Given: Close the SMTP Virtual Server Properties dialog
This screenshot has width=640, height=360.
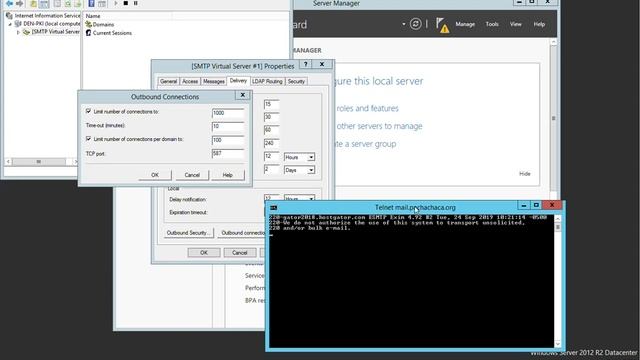Looking at the screenshot, I should pyautogui.click(x=322, y=64).
